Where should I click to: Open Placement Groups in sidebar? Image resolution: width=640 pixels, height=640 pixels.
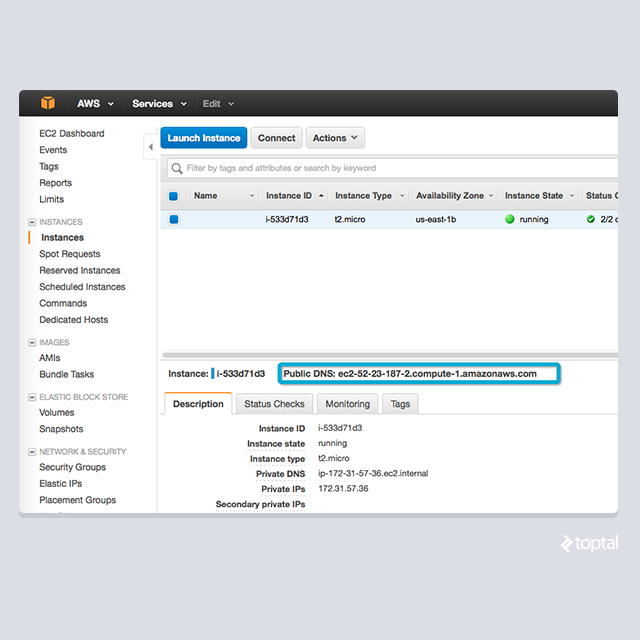tap(78, 500)
